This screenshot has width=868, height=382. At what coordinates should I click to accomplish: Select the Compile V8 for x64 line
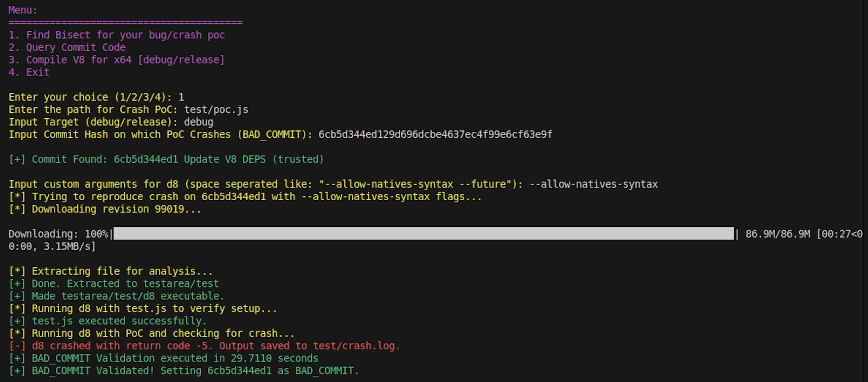(x=117, y=60)
